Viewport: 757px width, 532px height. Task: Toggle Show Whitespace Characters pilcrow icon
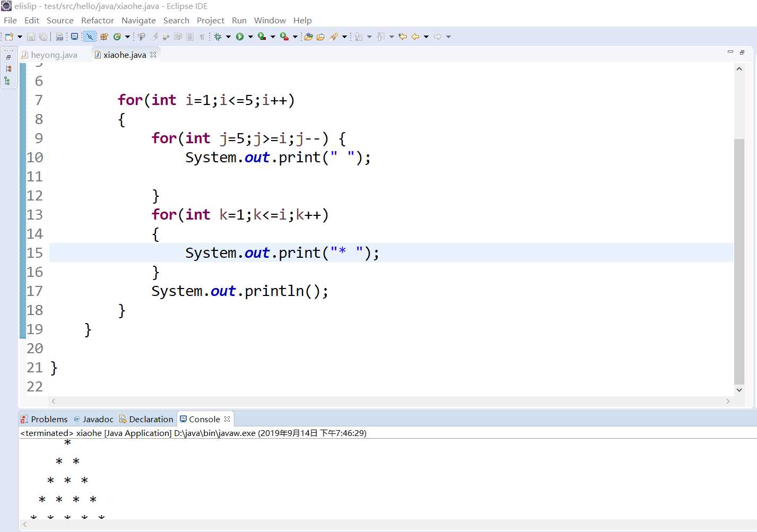(x=202, y=37)
